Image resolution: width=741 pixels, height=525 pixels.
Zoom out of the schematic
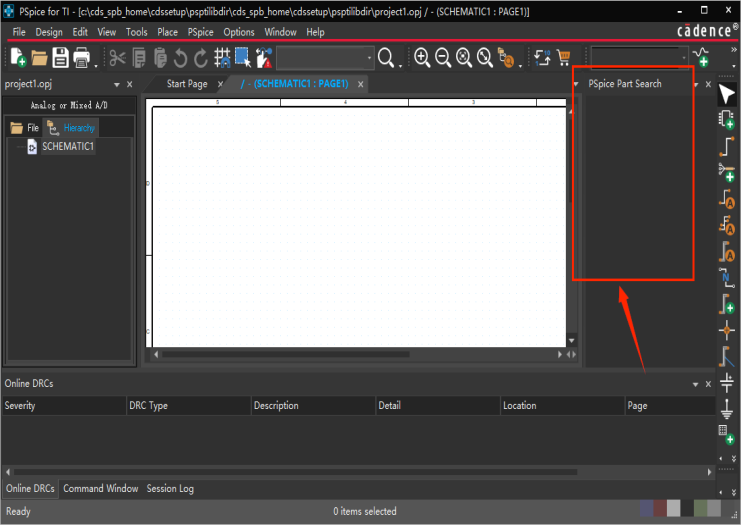443,58
